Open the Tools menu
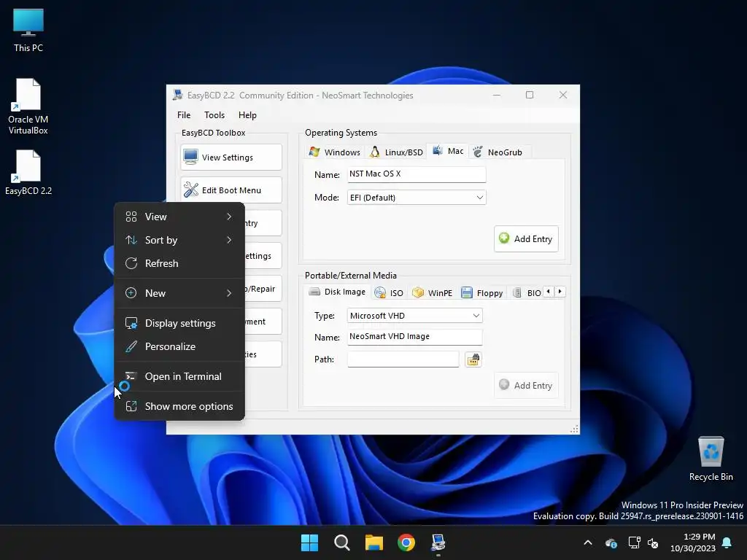The width and height of the screenshot is (747, 560). 214,114
